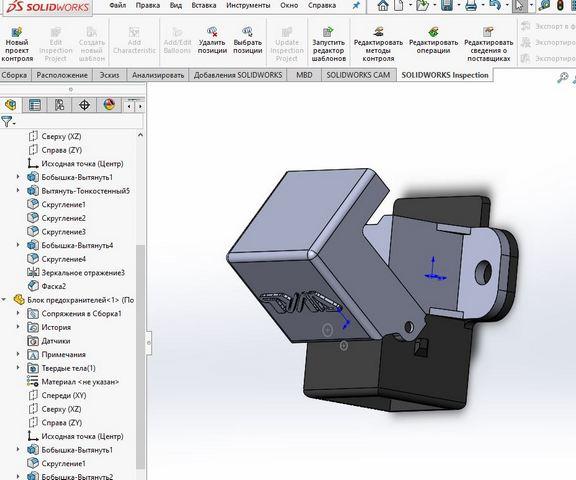Click the left-panel collapse handle

[x=149, y=342]
